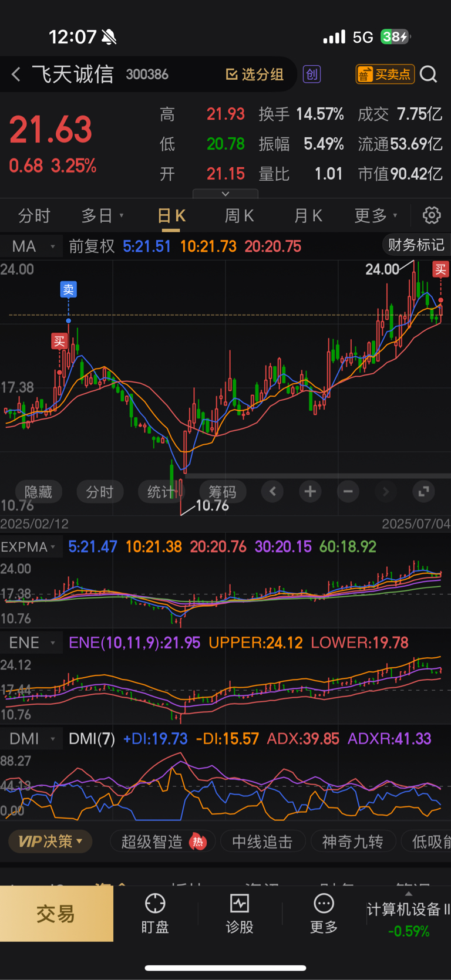Tap the 10.76 low price annotation
This screenshot has height=980, width=451.
212,506
